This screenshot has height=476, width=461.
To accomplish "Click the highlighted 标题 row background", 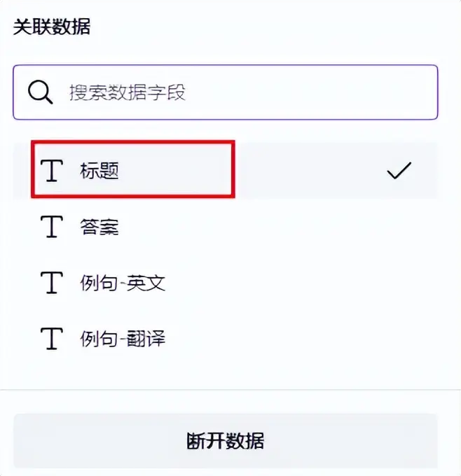I will [310, 170].
